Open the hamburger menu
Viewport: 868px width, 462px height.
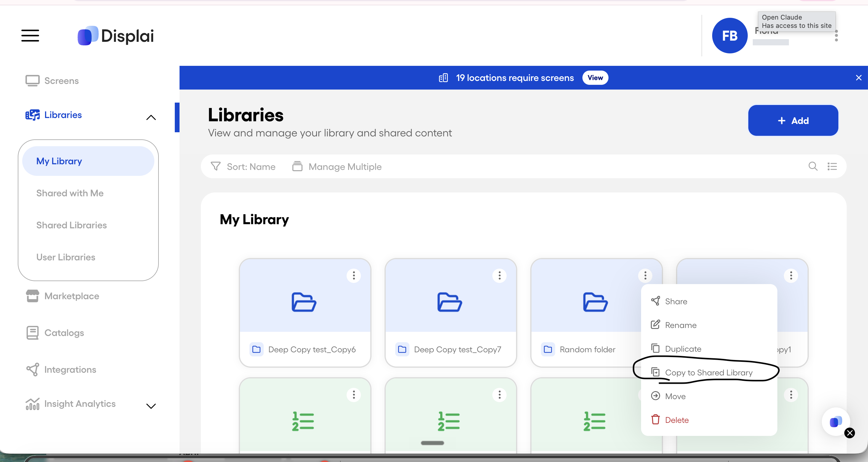(30, 35)
